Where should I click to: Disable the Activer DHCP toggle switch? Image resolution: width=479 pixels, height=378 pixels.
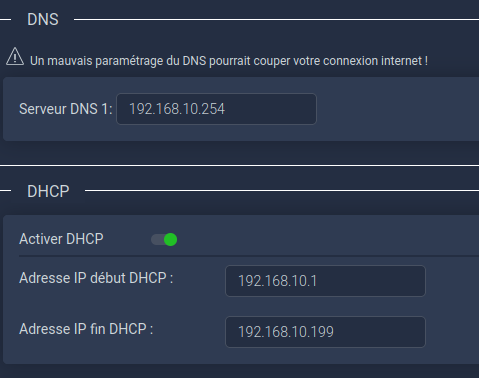[164, 239]
